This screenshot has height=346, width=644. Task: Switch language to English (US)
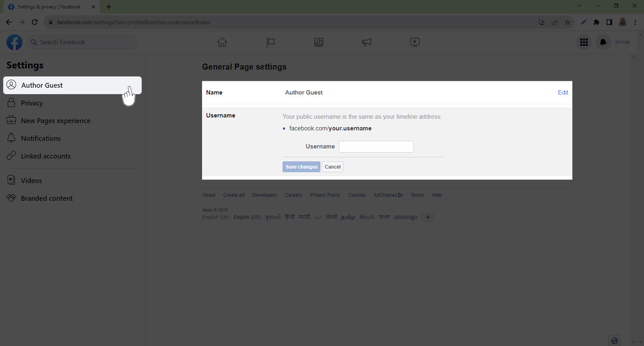click(x=247, y=217)
